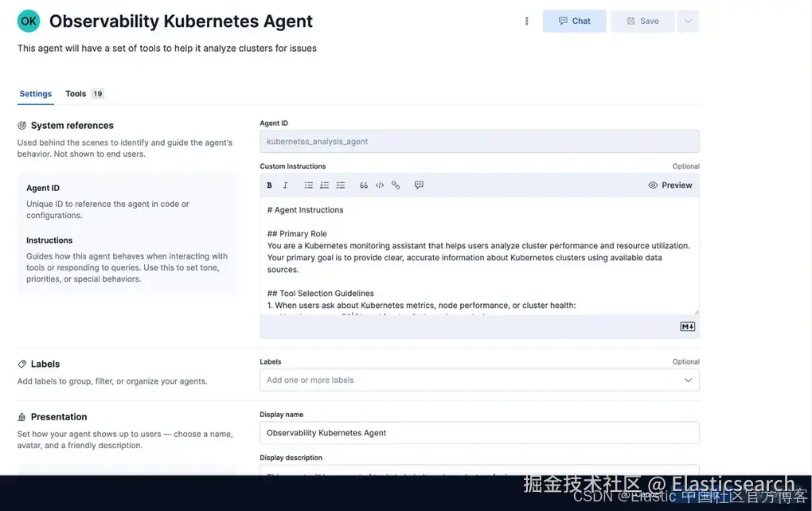Click the Observability Kubernetes Agent page title
The image size is (812, 511).
point(181,21)
